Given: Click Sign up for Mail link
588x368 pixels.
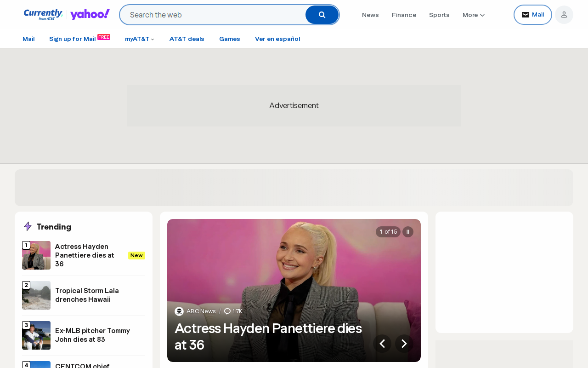Looking at the screenshot, I should [x=73, y=39].
